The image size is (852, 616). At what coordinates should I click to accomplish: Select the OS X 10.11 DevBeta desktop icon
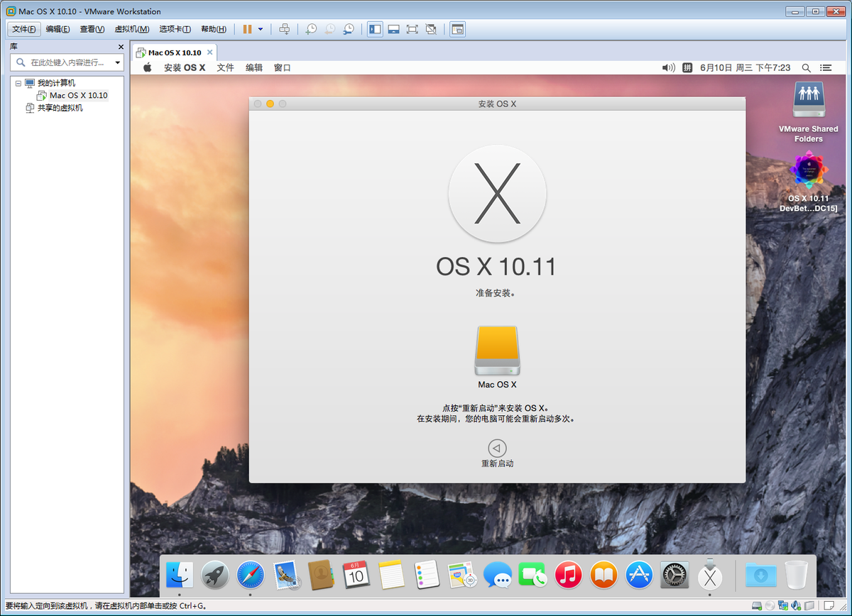click(x=808, y=181)
